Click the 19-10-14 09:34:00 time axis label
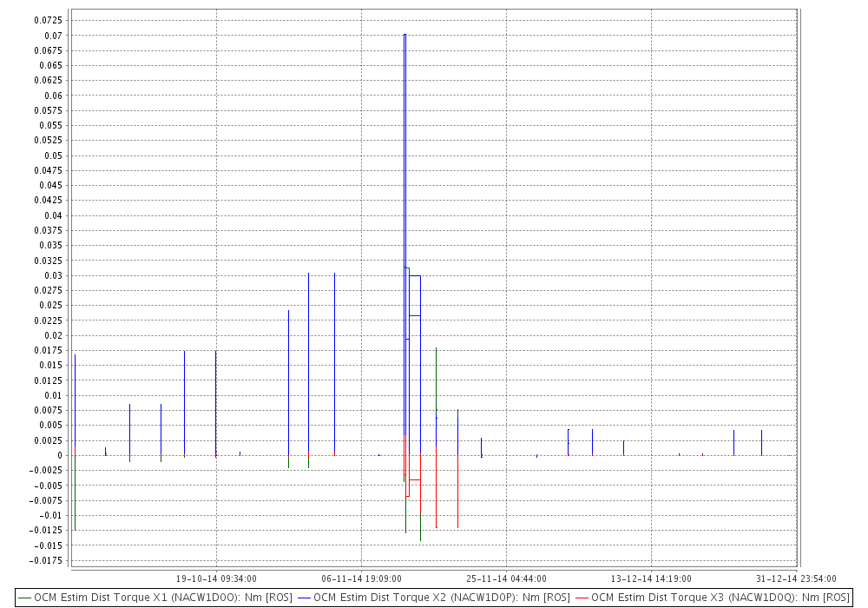This screenshot has height=608, width=868. click(x=216, y=578)
